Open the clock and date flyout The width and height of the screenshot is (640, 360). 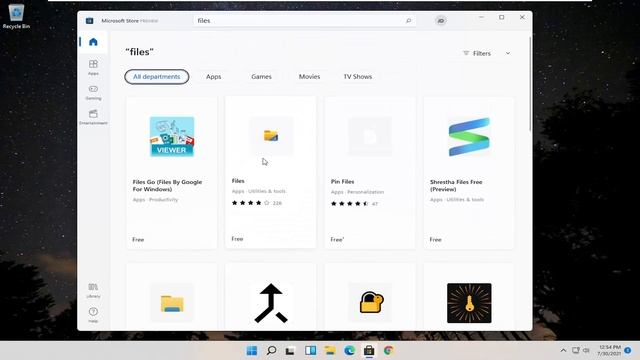609,351
